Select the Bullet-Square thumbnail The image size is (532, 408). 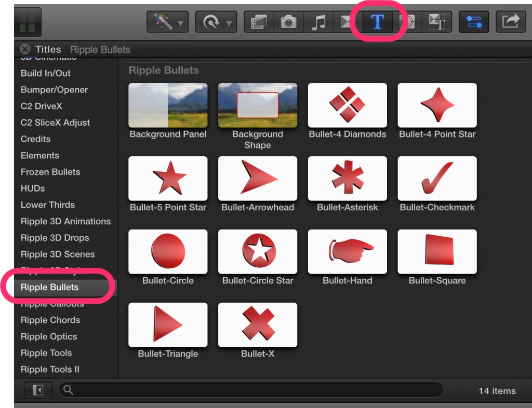[x=437, y=252]
